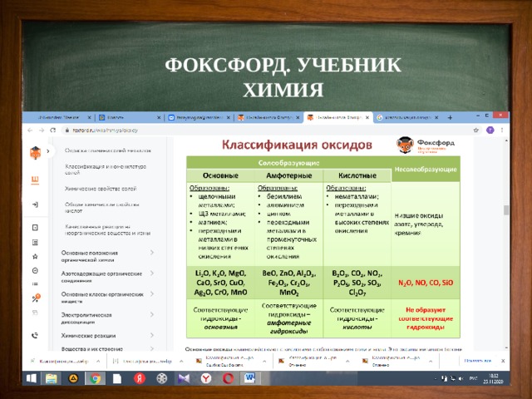Open Visual Studio taskbar icon

pos(184,378)
